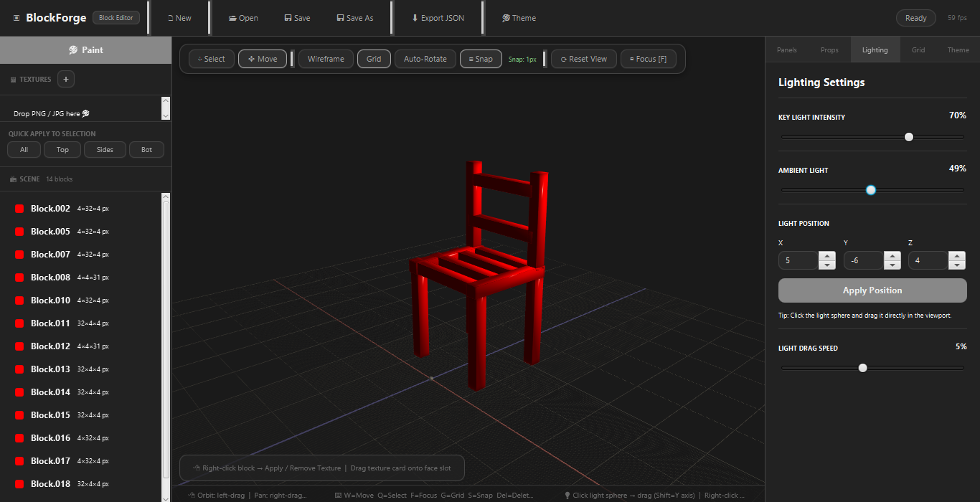The height and width of the screenshot is (502, 980).
Task: Click the Light Position X input field
Action: 798,260
